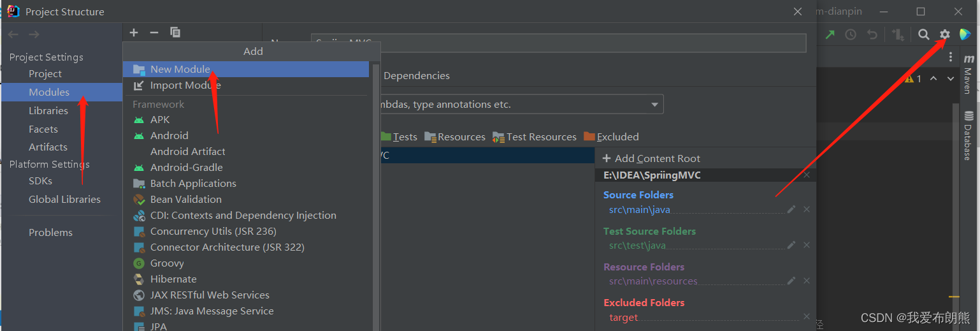980x331 pixels.
Task: Select Batch Applications framework
Action: tap(246, 183)
